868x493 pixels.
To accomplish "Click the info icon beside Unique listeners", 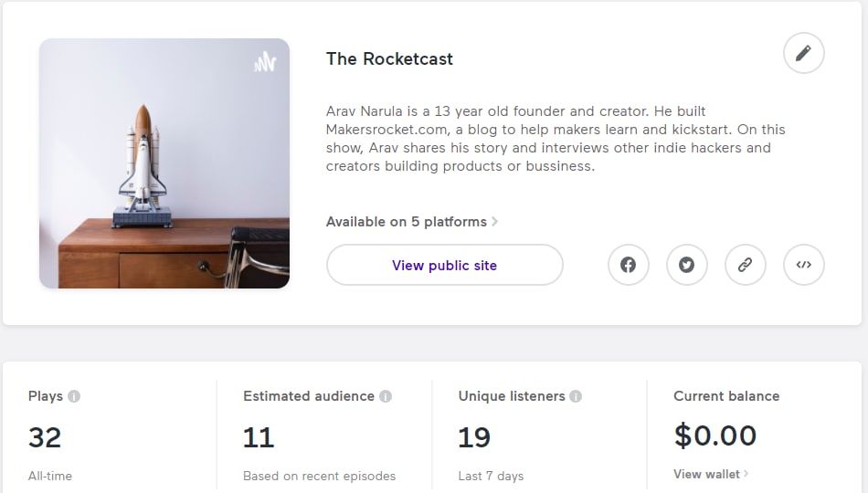I will tap(576, 396).
